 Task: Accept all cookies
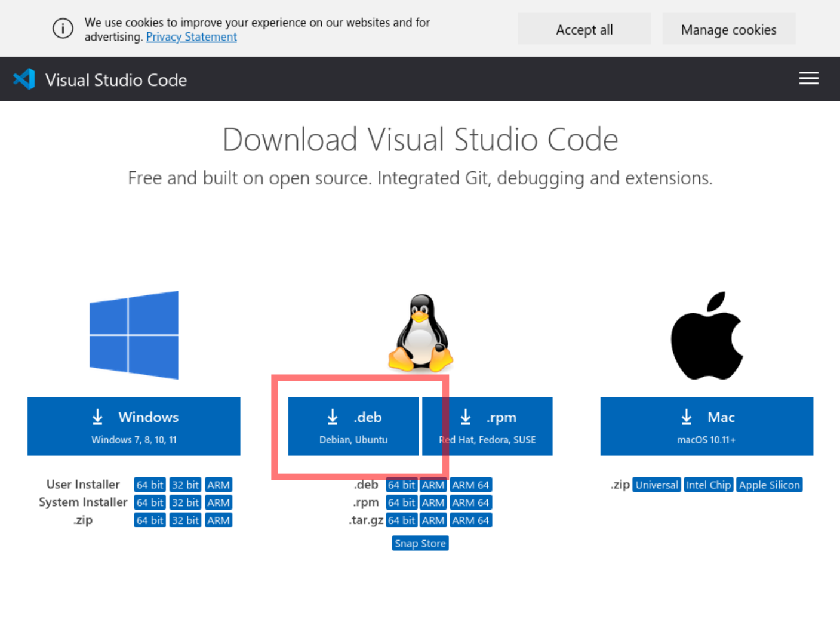click(584, 29)
